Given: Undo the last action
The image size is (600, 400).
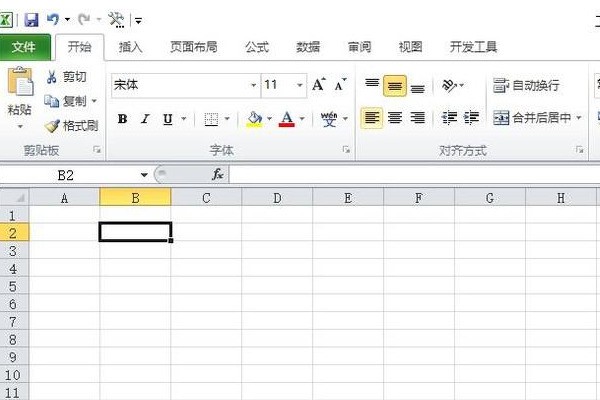Looking at the screenshot, I should 53,19.
